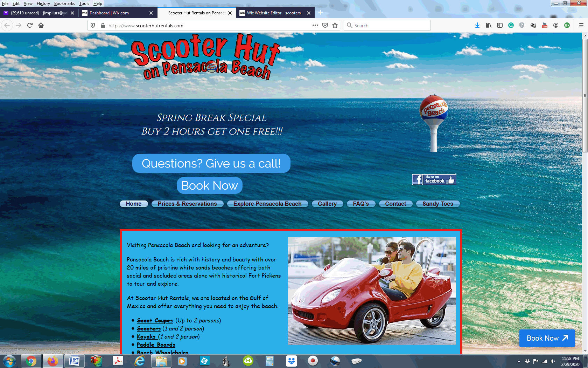The width and height of the screenshot is (588, 368).
Task: Open the Bookmarks menu
Action: 64,4
